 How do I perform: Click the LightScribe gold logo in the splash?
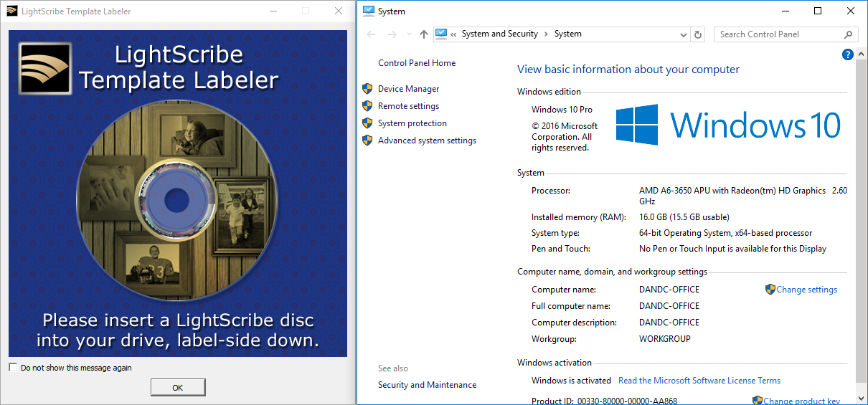(46, 69)
